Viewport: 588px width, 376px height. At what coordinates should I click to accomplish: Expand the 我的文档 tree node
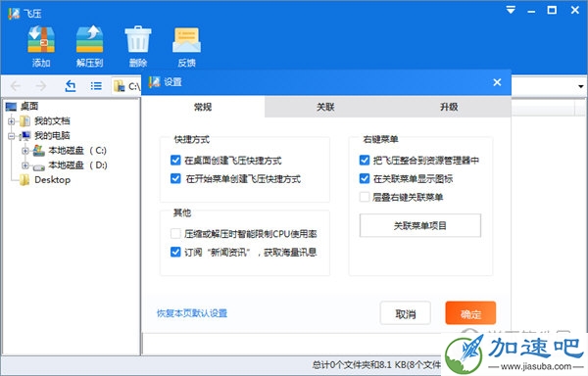(11, 121)
